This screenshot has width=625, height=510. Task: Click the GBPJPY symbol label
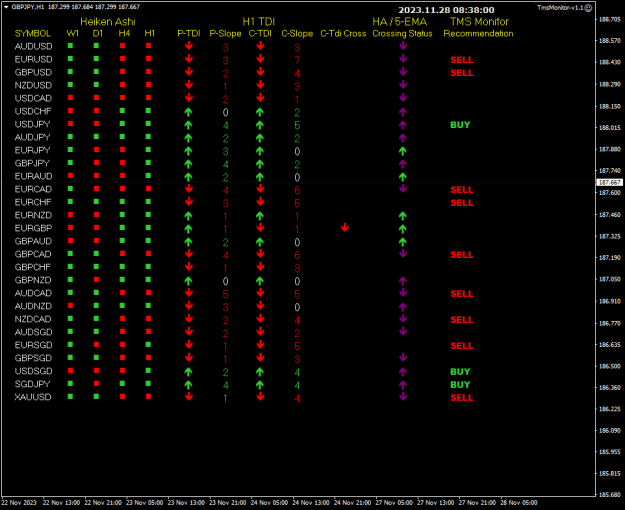tap(32, 163)
